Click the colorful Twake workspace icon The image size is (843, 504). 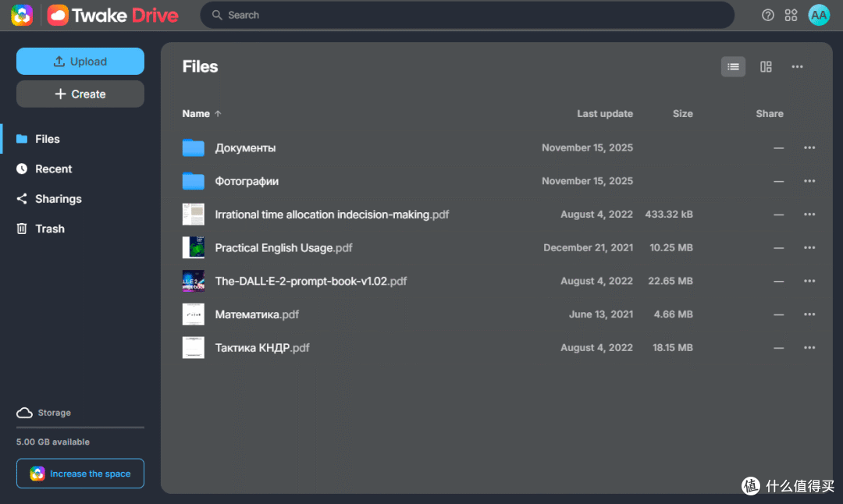point(22,15)
